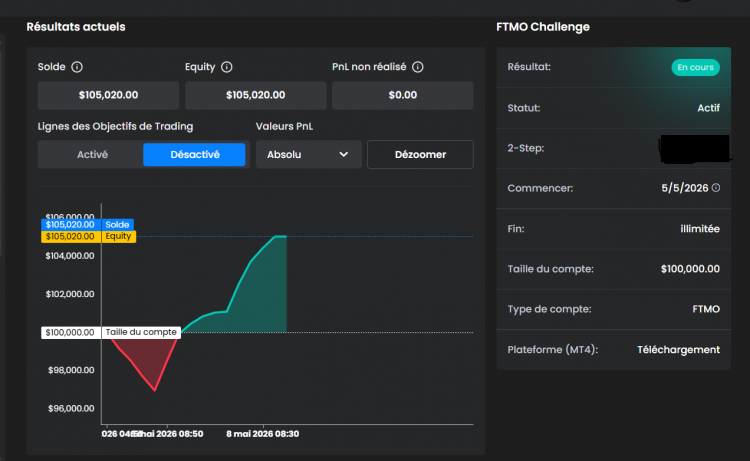Click the Solde value field $105,020.00
750x461 pixels.
click(x=109, y=95)
